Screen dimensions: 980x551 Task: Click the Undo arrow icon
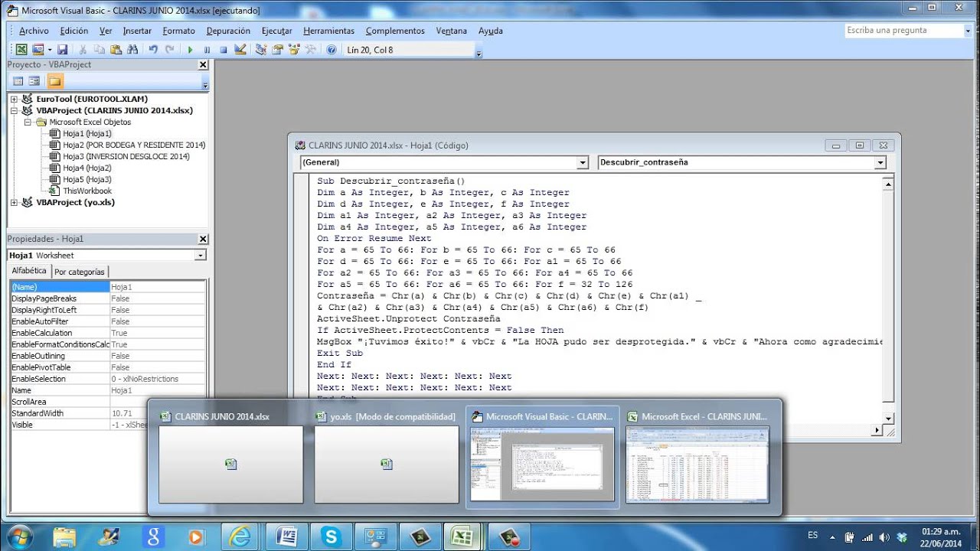(x=153, y=49)
